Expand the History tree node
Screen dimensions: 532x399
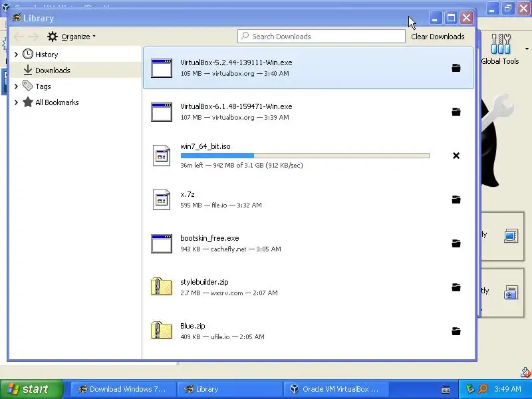click(x=16, y=55)
